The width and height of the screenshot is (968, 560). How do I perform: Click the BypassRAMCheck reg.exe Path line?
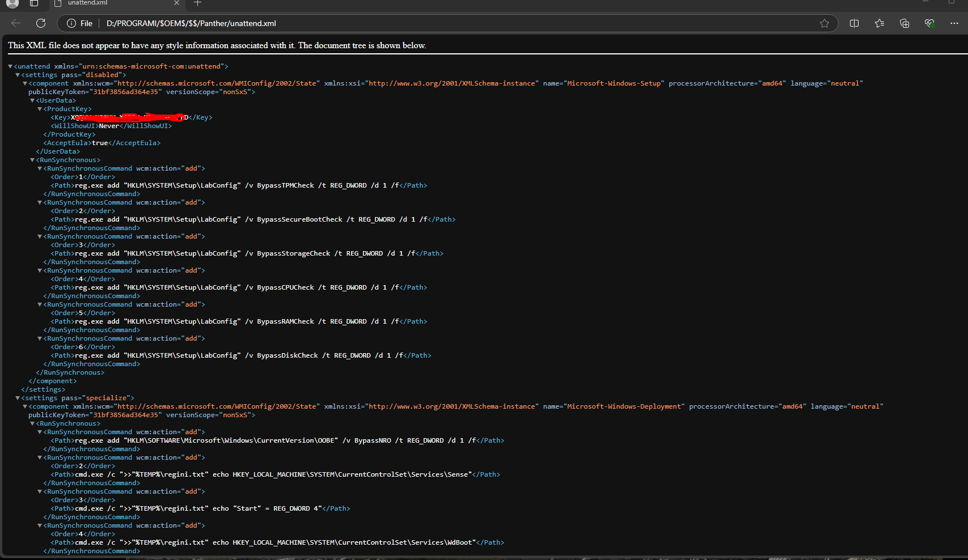[x=239, y=321]
